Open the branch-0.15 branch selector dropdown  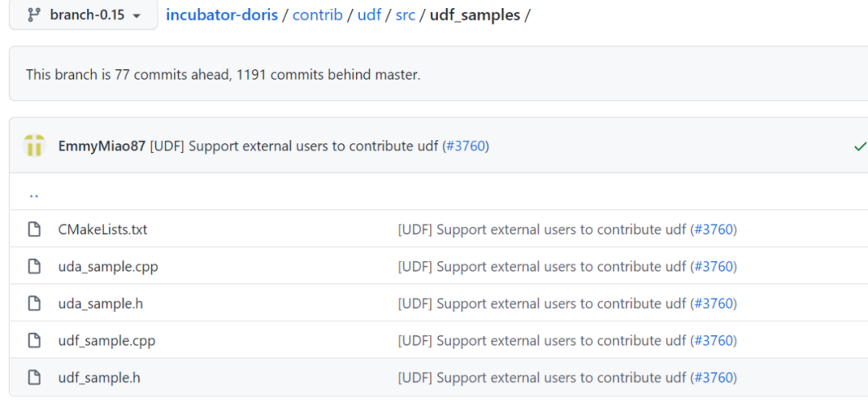tap(84, 15)
